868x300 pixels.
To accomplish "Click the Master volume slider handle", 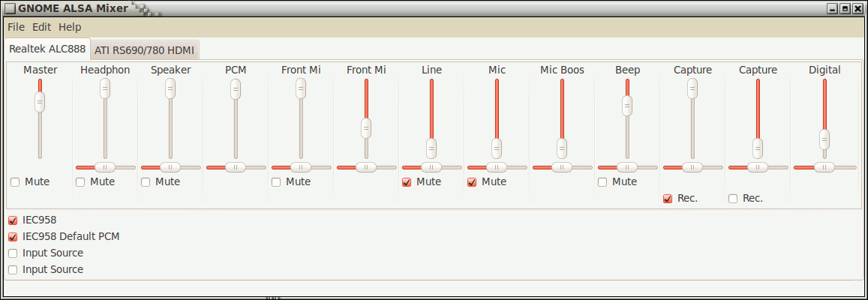I will click(39, 102).
